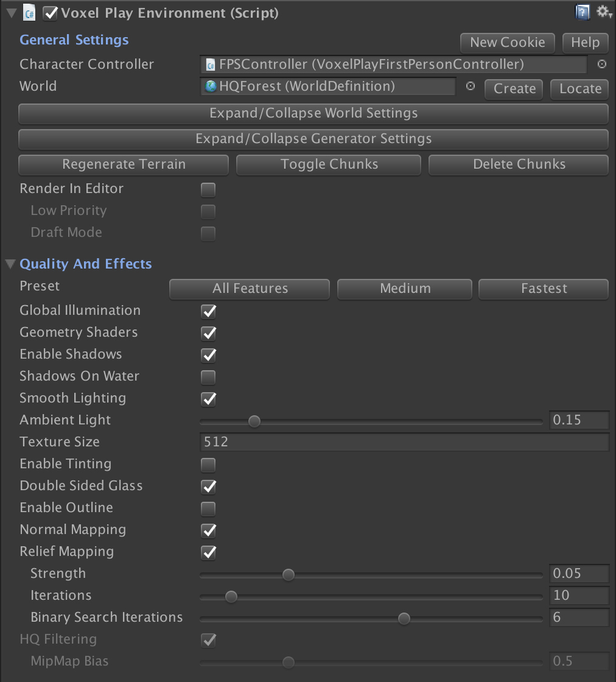The width and height of the screenshot is (616, 682).
Task: Check the Enable Tinting box
Action: coord(208,465)
